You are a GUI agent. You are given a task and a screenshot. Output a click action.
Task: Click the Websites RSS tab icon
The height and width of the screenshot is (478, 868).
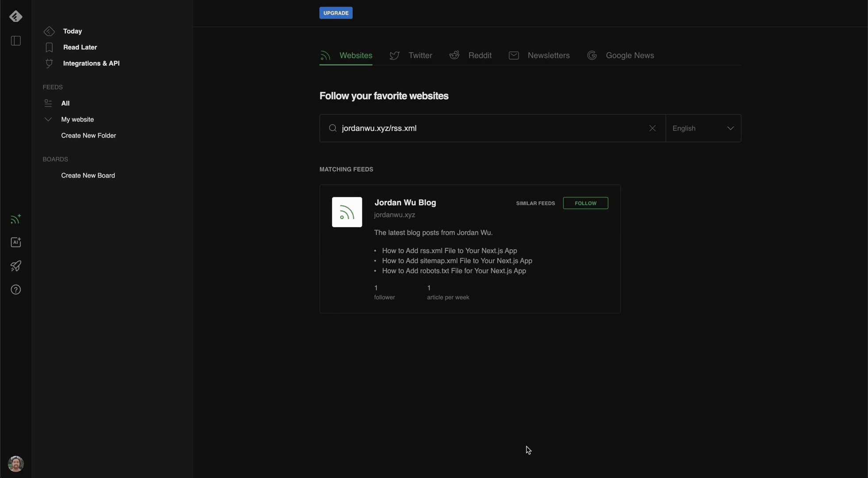point(325,55)
